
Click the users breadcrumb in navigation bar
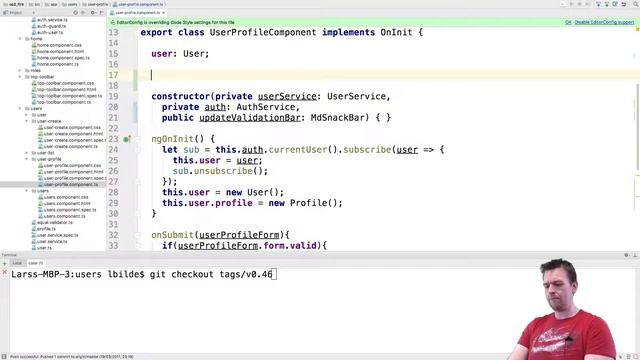[70, 4]
